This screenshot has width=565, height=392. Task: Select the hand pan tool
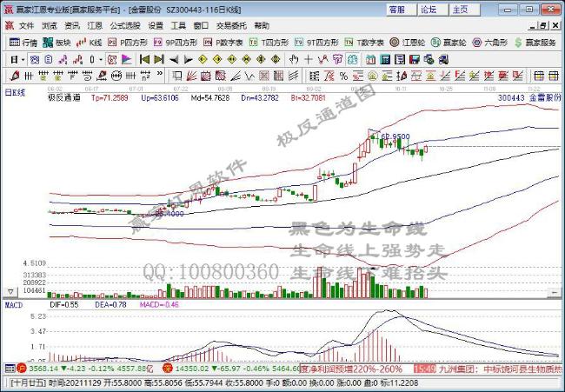[x=294, y=59]
